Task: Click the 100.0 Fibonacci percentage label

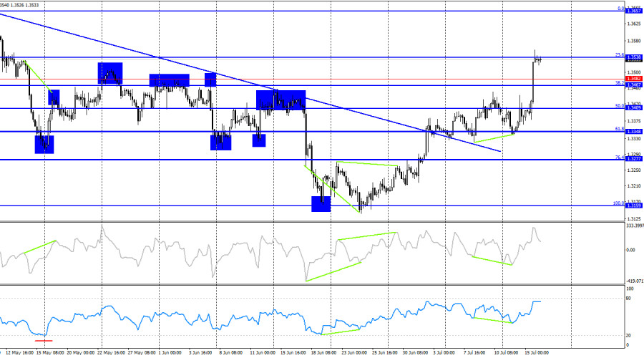Action: 618,203
